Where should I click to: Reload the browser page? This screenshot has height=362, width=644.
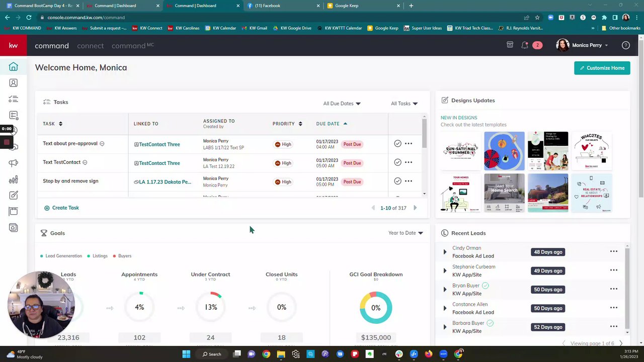point(29,17)
